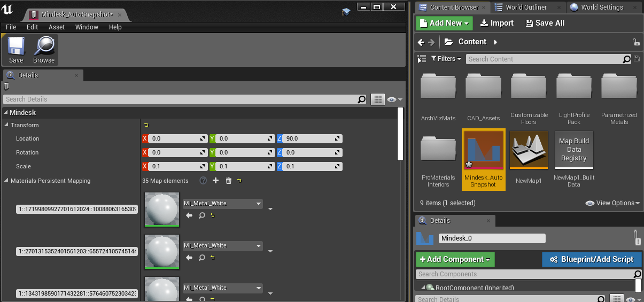Viewport: 644px width, 302px height.
Task: Go back in Content Browser history
Action: tap(421, 42)
